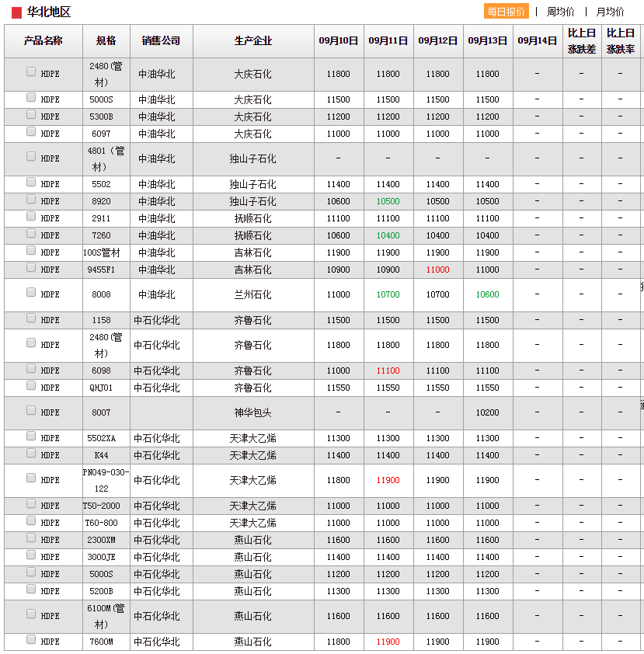Click green price 10600 in 8008 row
644x654 pixels.
[x=488, y=295]
